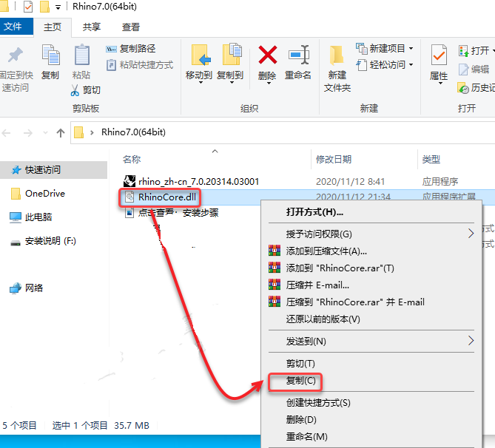The image size is (495, 448).
Task: Click the ribbon Copy (复制) icon
Action: tap(50, 55)
